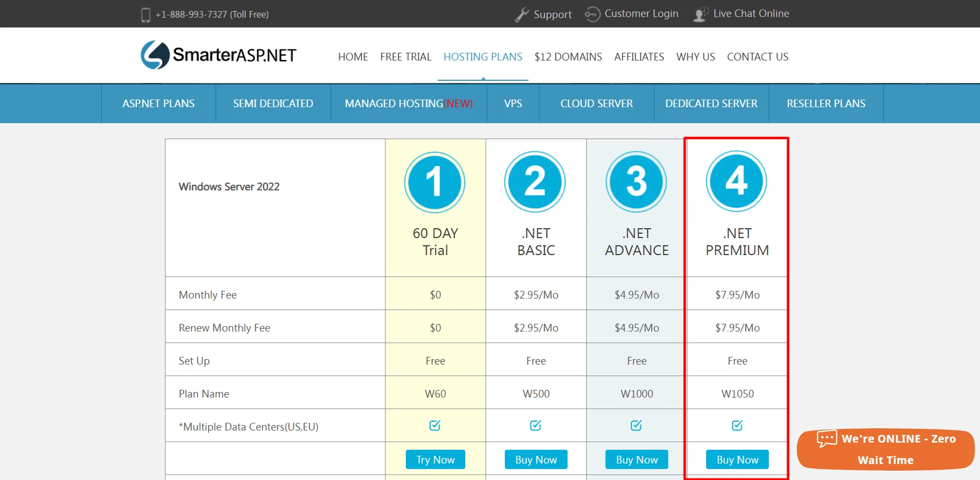Click the key icon for Customer Login

592,14
